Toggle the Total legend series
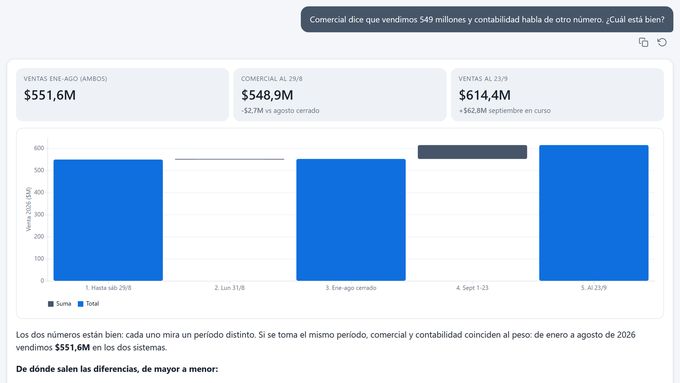This screenshot has width=680, height=383. 88,304
